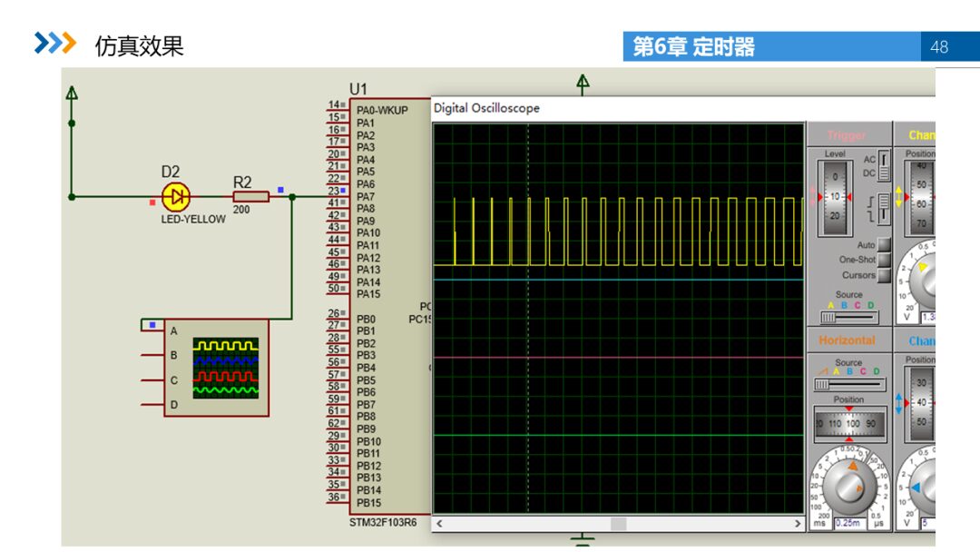Toggle the Cursors button
The image size is (980, 552).
(884, 275)
